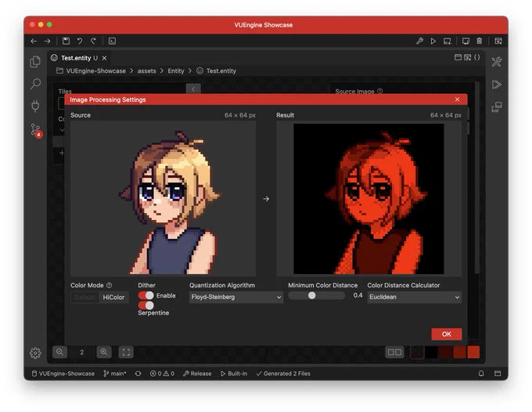Click the forward navigation arrow in toolbar
Viewport: 532px width, 412px height.
pos(48,41)
